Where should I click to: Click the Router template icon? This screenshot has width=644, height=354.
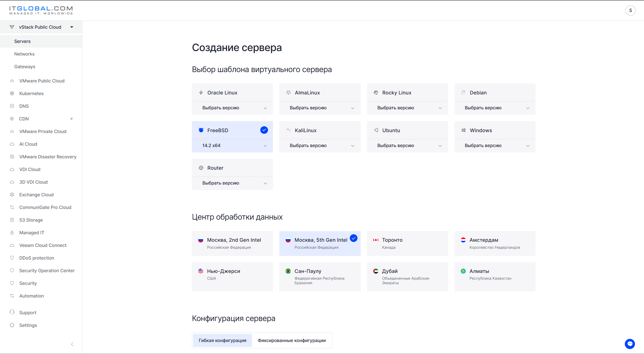[x=201, y=168]
